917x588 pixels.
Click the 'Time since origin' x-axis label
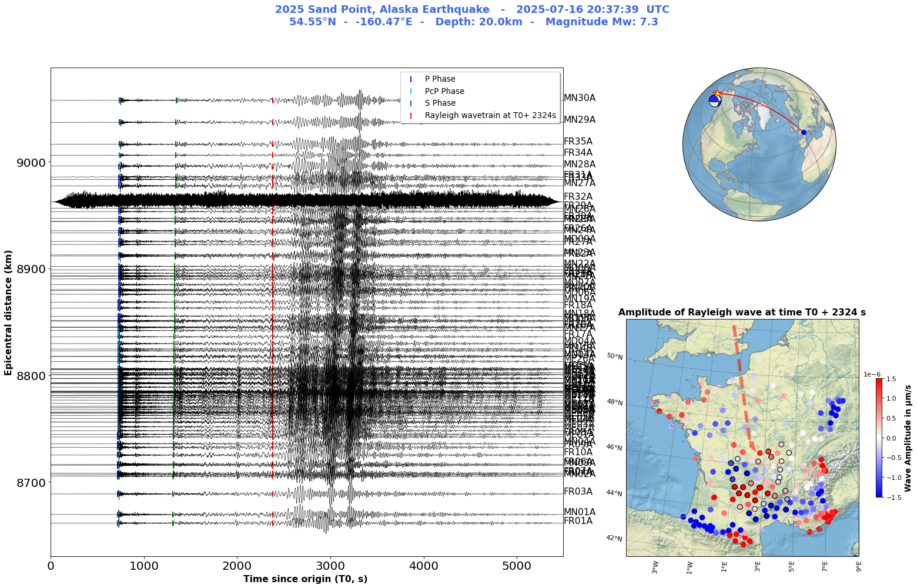305,579
